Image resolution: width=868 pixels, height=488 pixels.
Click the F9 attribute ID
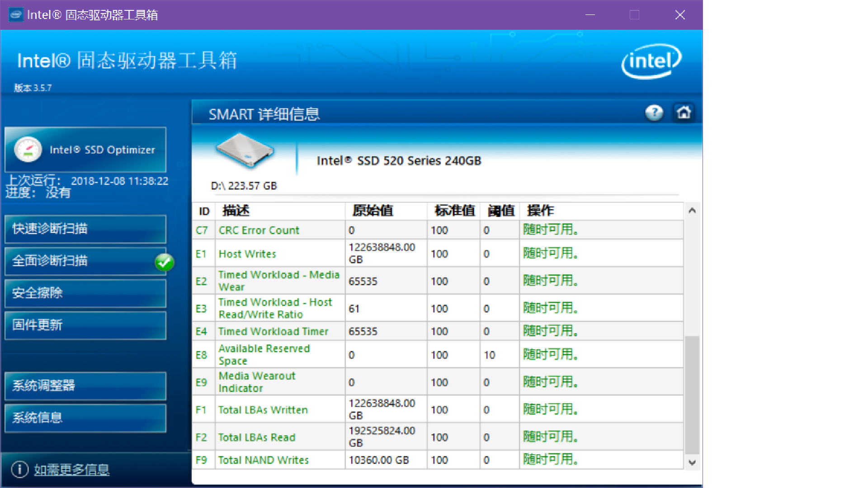[201, 460]
